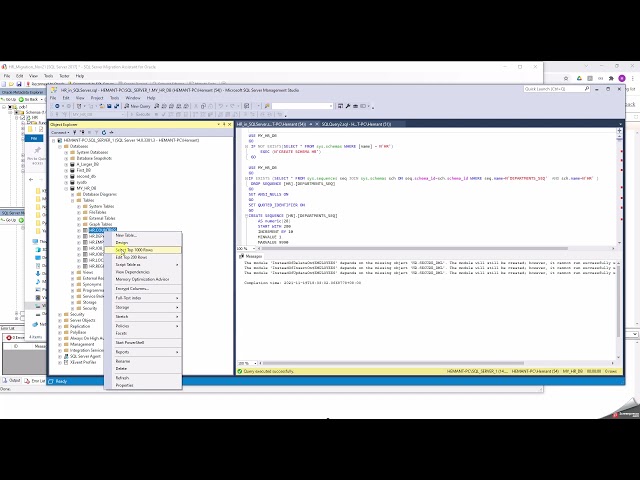Open the Messages pane 100 % zoom dropdown

click(x=255, y=363)
